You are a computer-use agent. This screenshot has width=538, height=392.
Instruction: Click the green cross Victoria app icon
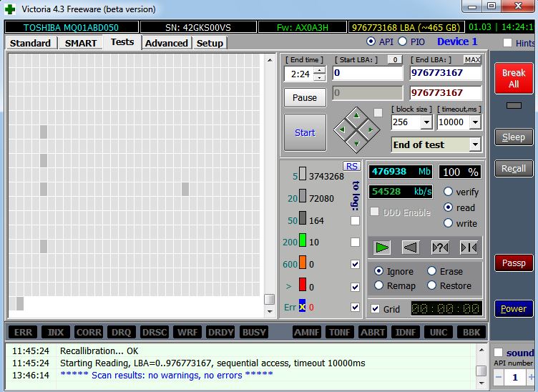point(10,9)
